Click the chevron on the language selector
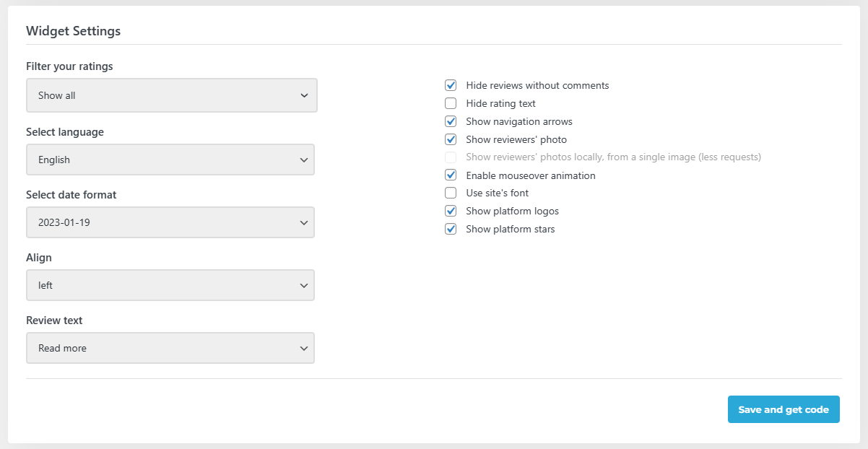Screen dimensions: 868x449 [304, 160]
